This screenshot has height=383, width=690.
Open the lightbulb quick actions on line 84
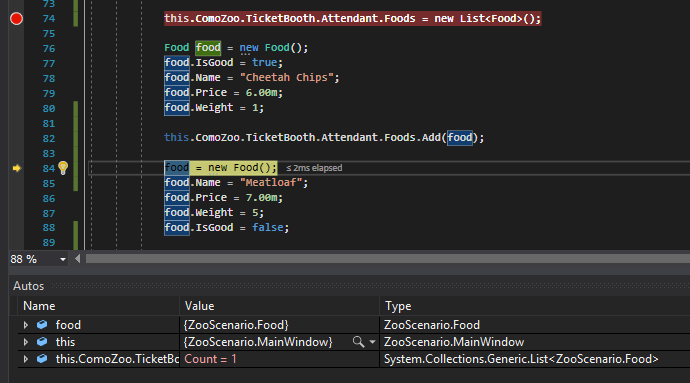(63, 168)
